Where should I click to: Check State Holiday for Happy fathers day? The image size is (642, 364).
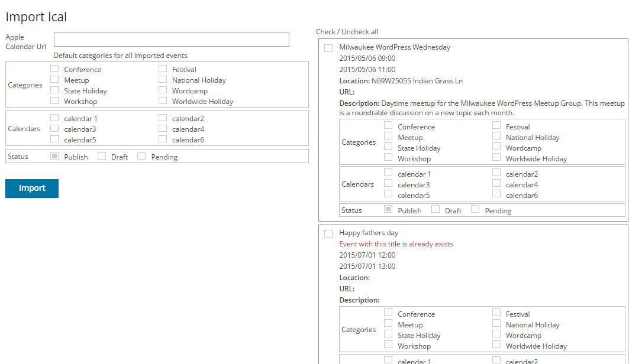pyautogui.click(x=388, y=334)
